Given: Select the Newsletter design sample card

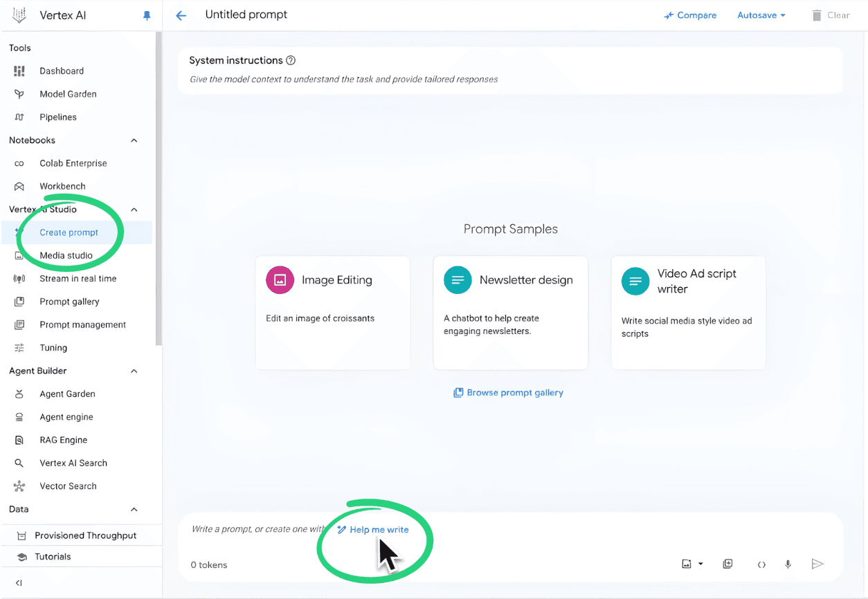Looking at the screenshot, I should 511,313.
